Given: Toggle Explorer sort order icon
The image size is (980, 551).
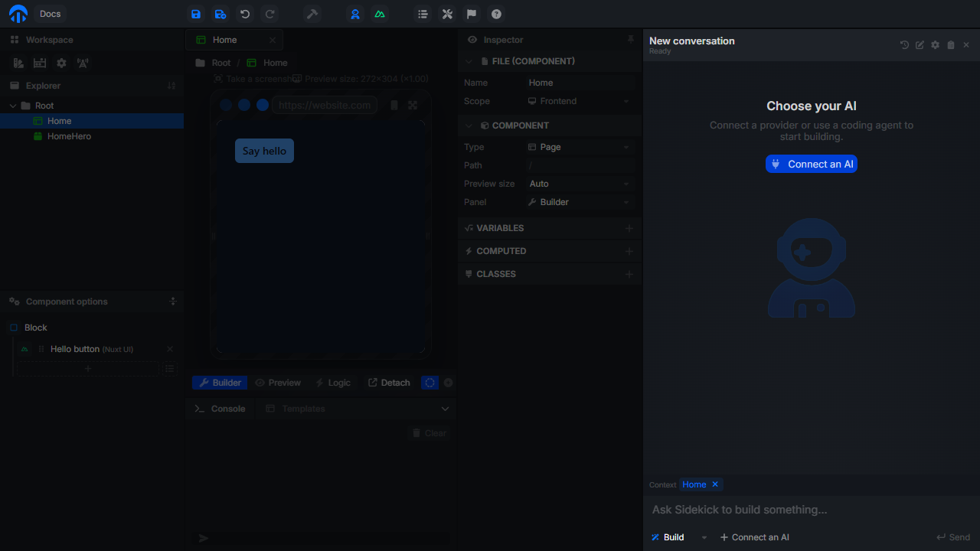Looking at the screenshot, I should click(171, 86).
